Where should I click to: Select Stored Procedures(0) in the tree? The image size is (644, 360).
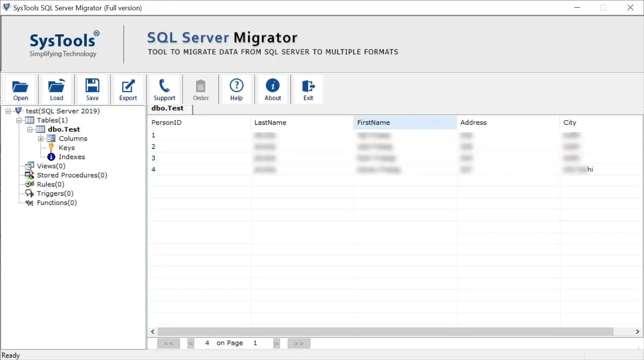coord(72,175)
